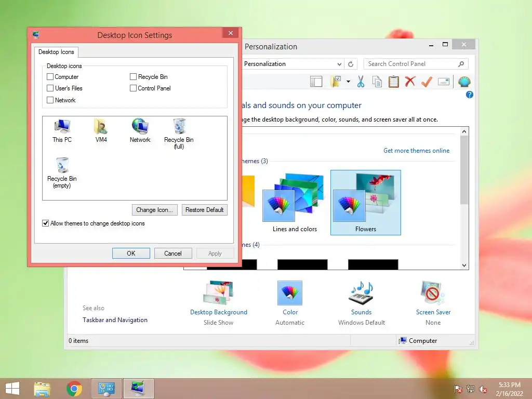
Task: Click the folder options toolbar icon
Action: point(336,82)
